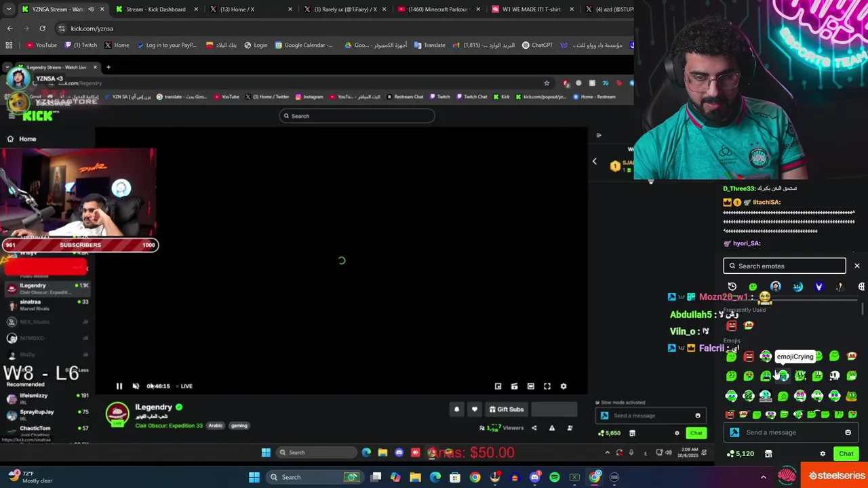Screen dimensions: 868x488
Task: Go back in browser
Action: [9, 28]
